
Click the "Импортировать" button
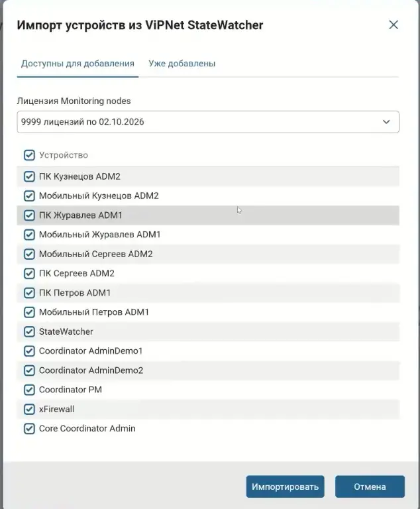tap(285, 486)
